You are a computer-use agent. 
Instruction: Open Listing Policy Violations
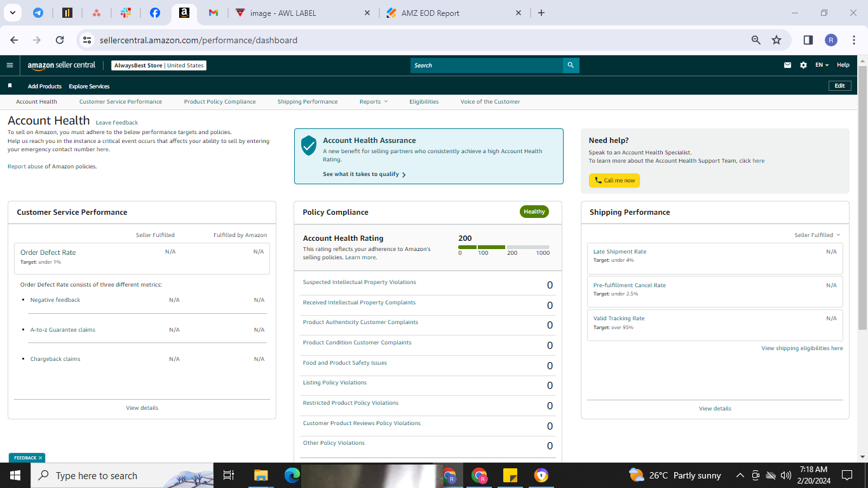pos(335,383)
